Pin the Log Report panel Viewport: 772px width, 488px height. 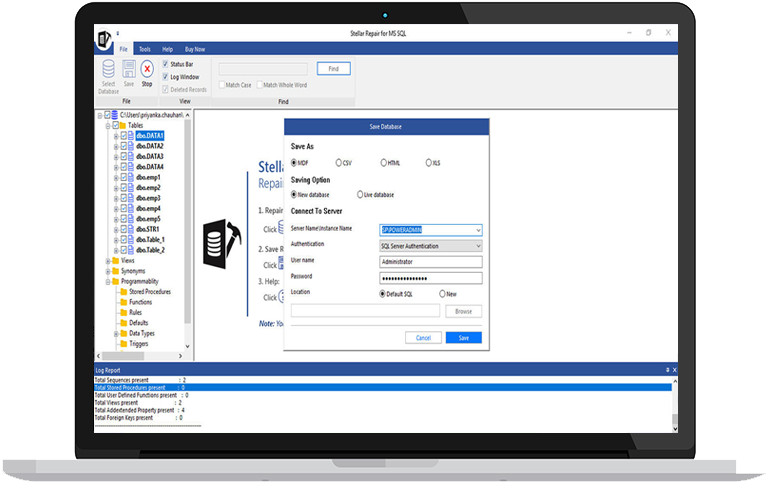pyautogui.click(x=668, y=370)
